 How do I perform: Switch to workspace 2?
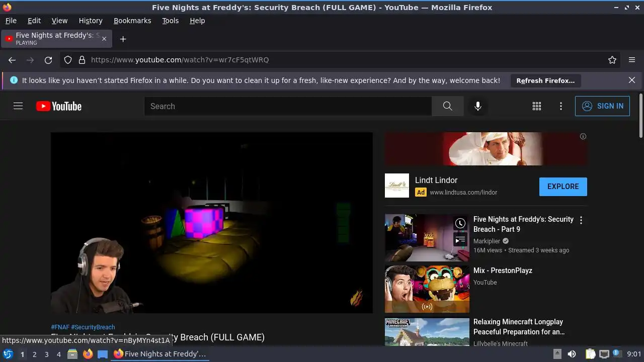click(34, 354)
